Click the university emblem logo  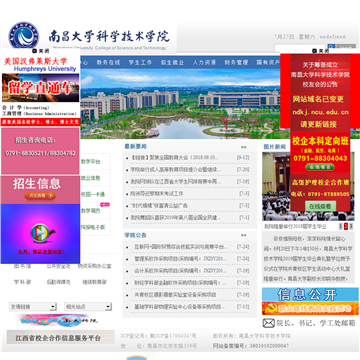pos(23,35)
